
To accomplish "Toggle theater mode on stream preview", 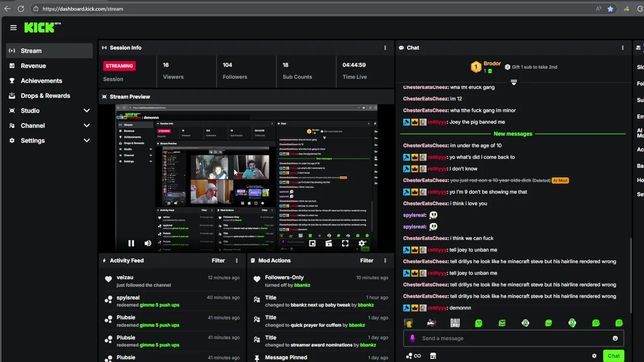I will (x=329, y=243).
